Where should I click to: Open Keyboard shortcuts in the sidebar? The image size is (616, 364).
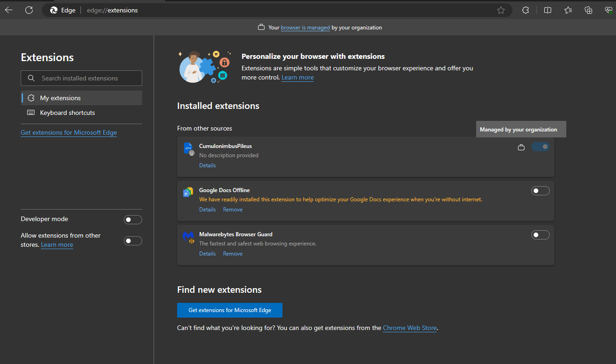coord(81,113)
